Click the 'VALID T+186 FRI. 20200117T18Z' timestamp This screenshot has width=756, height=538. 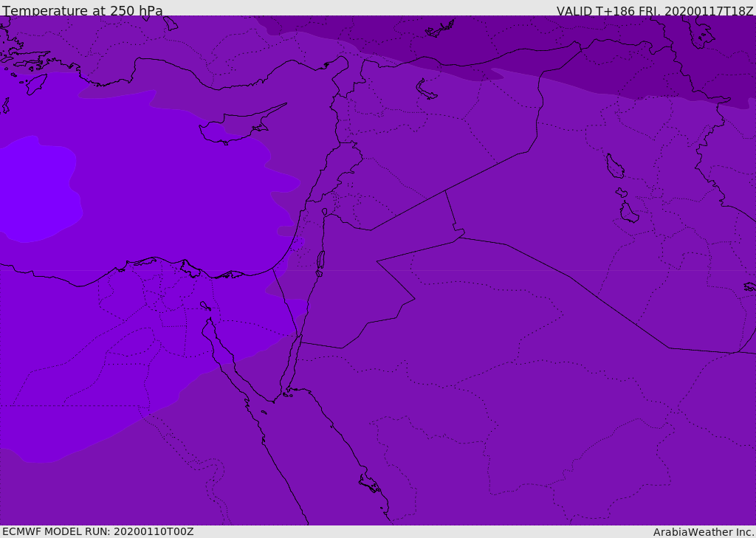click(655, 11)
